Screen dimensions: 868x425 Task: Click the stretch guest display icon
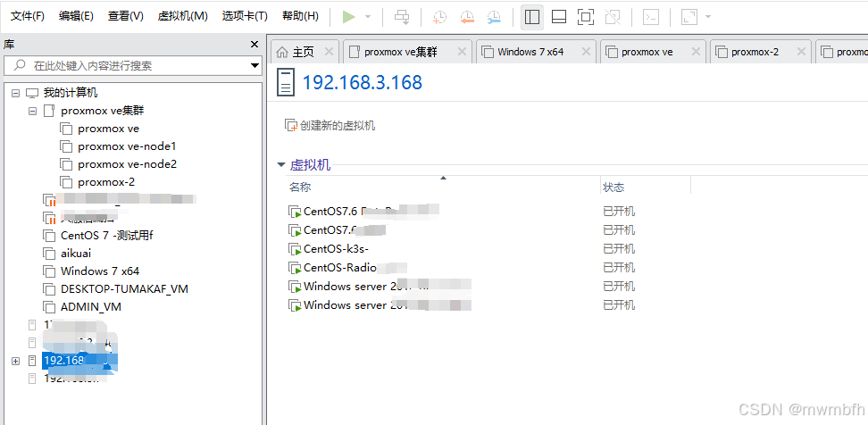[689, 17]
